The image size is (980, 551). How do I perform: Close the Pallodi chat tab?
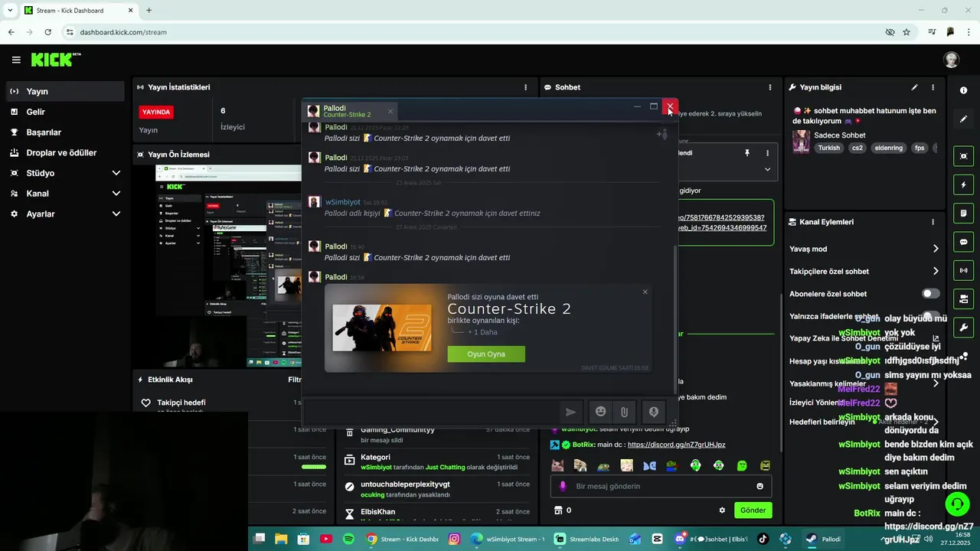coord(390,112)
